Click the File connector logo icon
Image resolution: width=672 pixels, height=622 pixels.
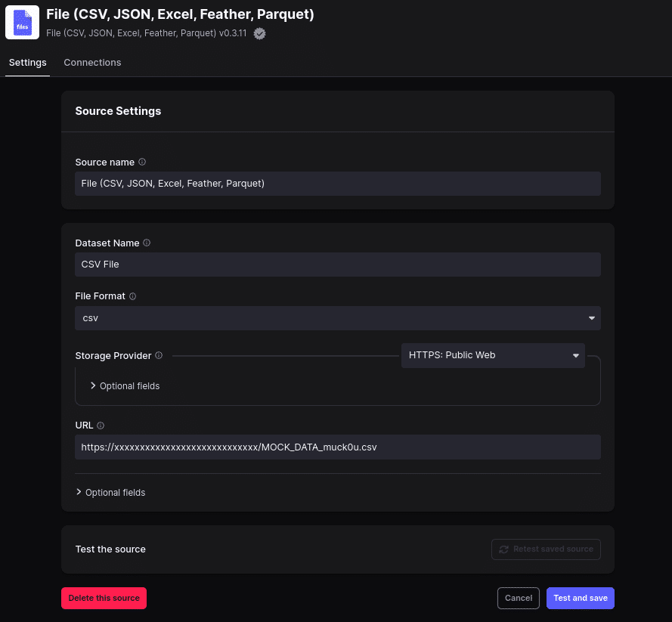(x=22, y=22)
